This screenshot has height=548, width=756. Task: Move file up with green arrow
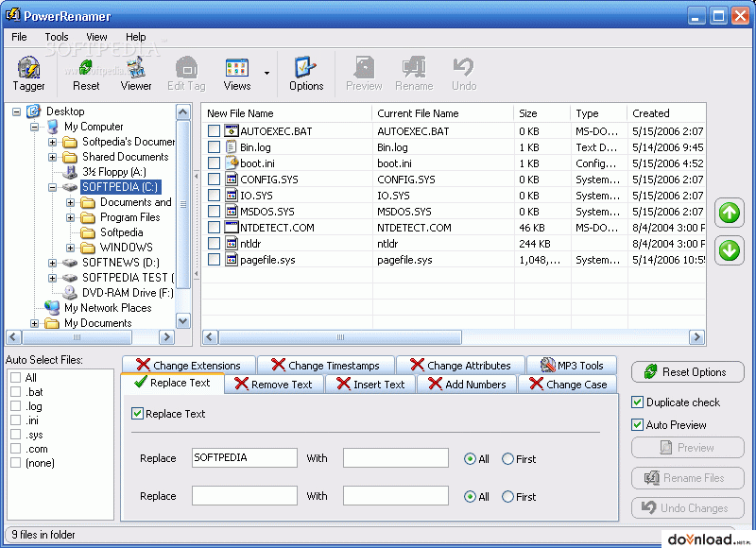point(729,213)
